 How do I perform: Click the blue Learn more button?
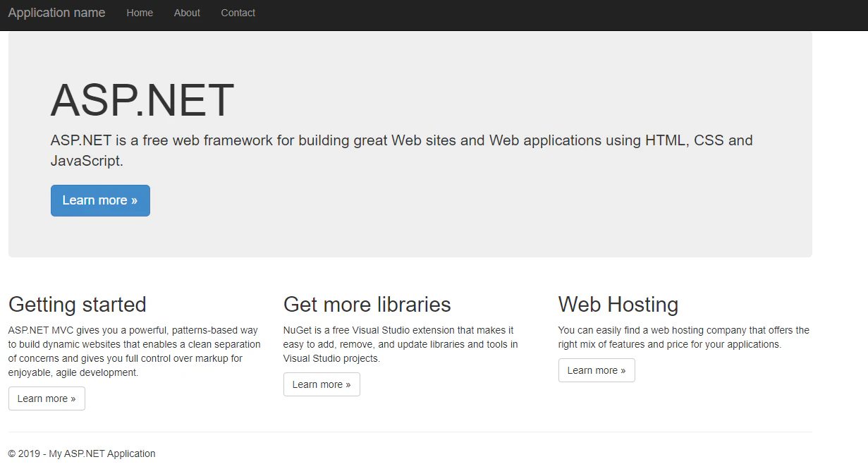[x=100, y=200]
